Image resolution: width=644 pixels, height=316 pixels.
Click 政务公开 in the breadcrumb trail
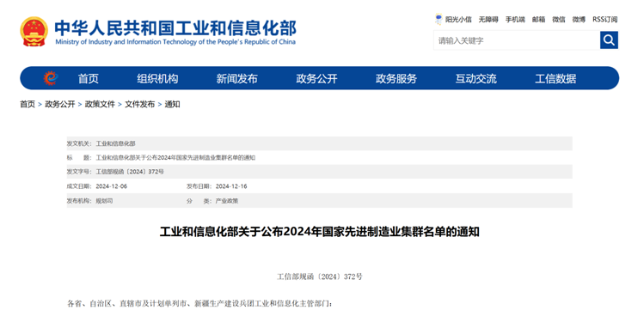[60, 104]
